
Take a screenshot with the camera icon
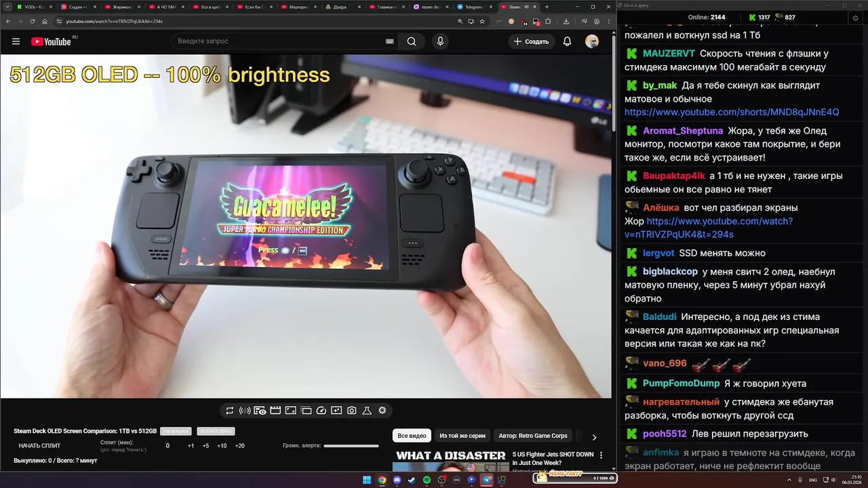coord(352,411)
